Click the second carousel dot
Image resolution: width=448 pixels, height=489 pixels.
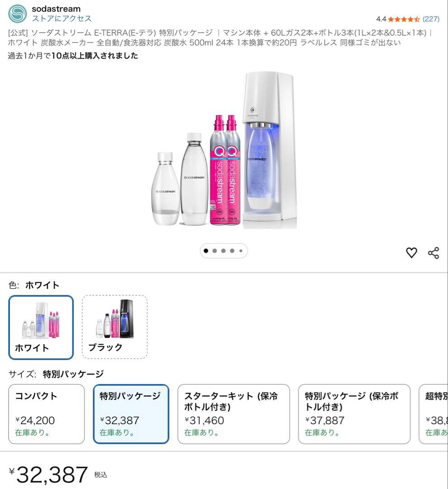tap(214, 250)
